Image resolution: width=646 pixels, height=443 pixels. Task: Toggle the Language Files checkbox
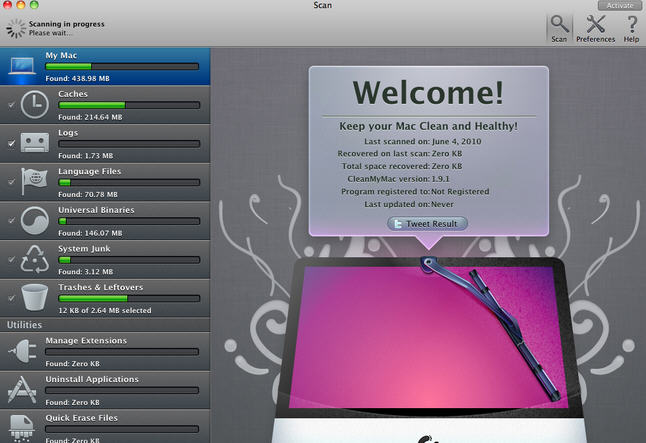click(11, 183)
